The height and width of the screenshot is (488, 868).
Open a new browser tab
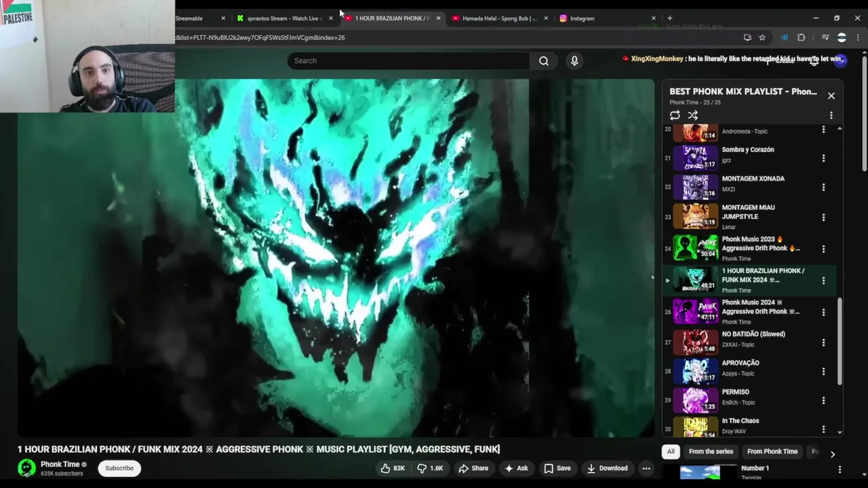point(669,18)
